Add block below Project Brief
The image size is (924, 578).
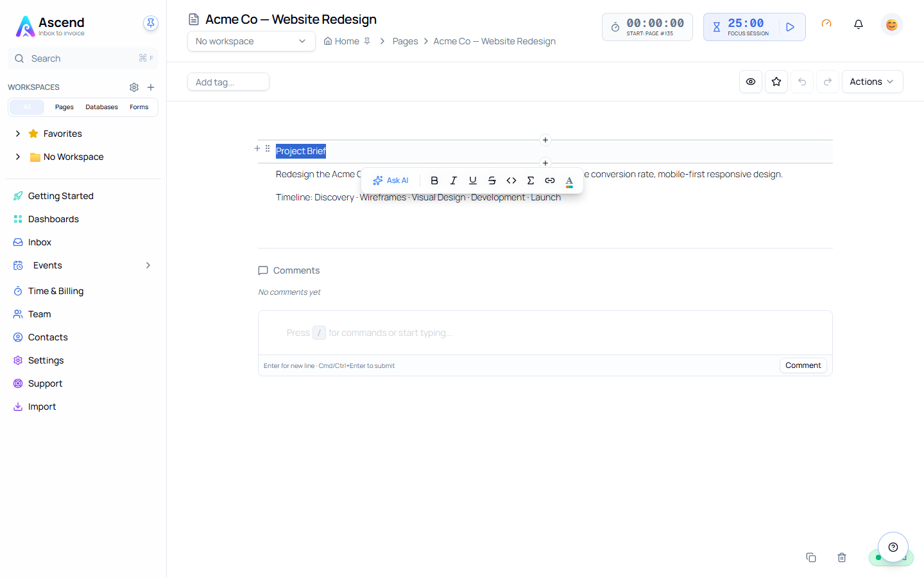(x=545, y=163)
